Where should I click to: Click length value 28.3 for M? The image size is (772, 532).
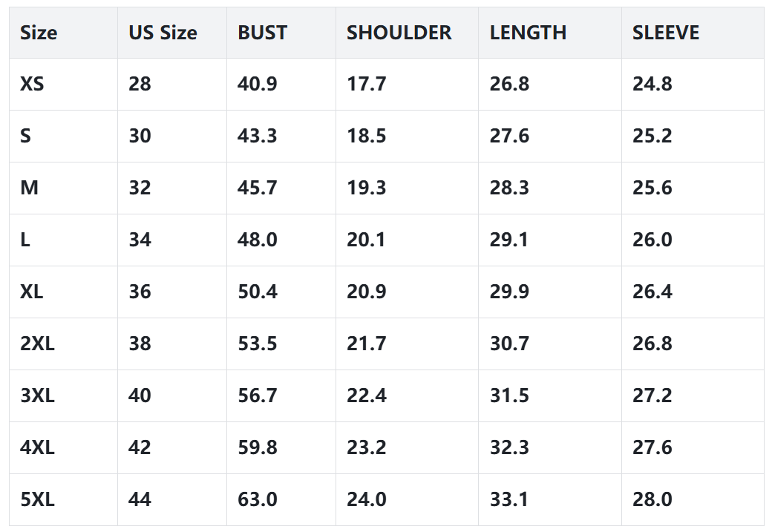[509, 188]
